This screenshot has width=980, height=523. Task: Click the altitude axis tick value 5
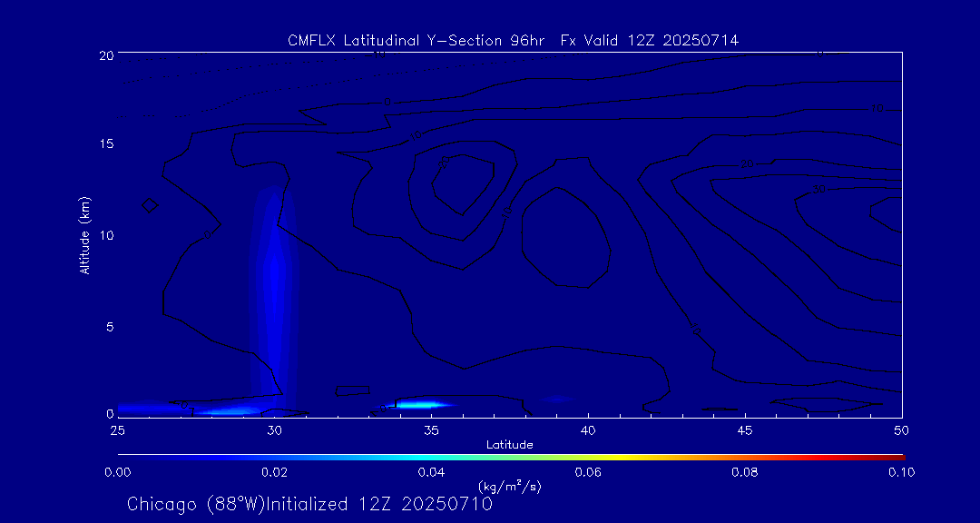pyautogui.click(x=110, y=327)
